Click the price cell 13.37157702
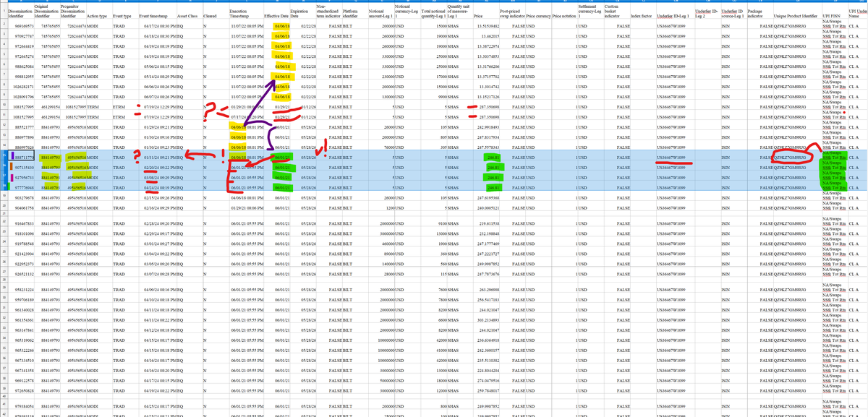The width and height of the screenshot is (868, 417). (x=488, y=75)
